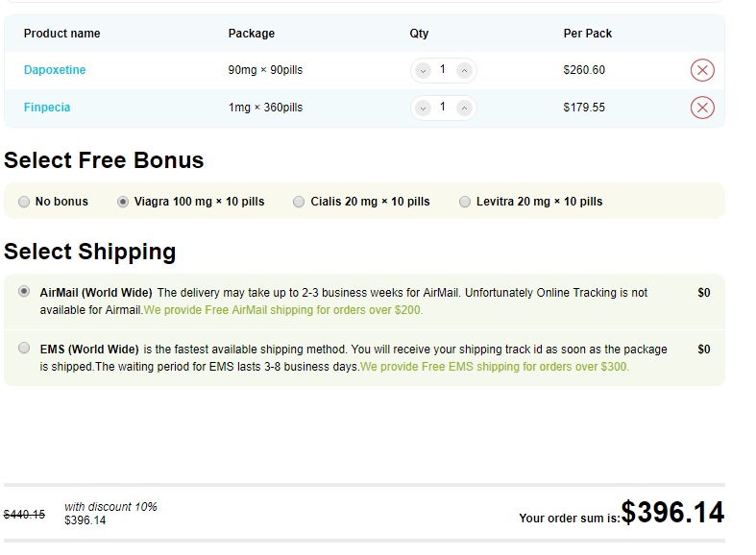Viewport: 756px width, 555px height.
Task: Open the Dapoxetine product link
Action: [55, 70]
